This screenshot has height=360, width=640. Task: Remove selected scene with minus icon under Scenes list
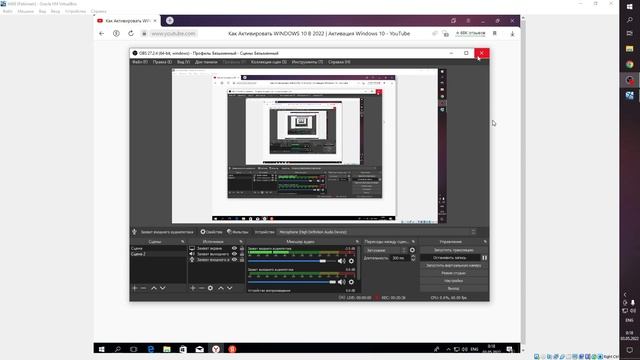[144, 288]
